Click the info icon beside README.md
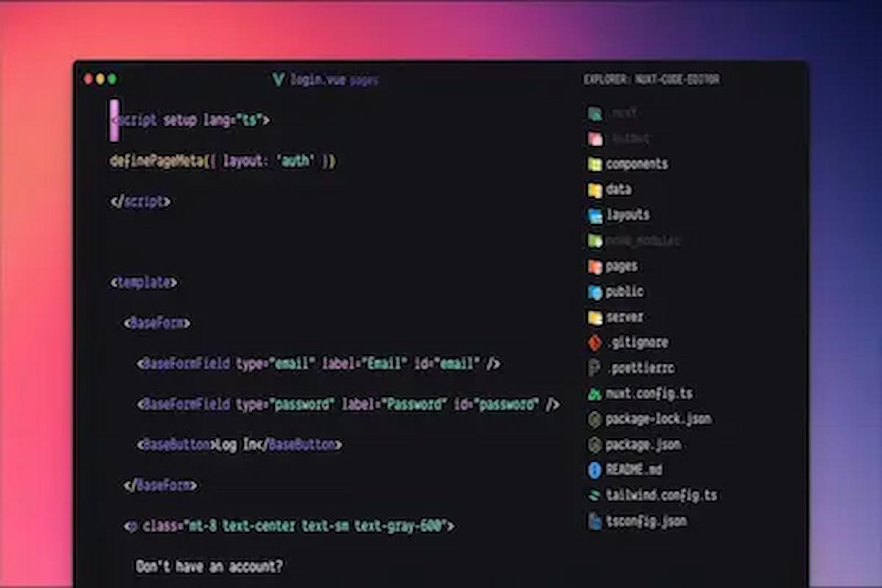 [595, 470]
